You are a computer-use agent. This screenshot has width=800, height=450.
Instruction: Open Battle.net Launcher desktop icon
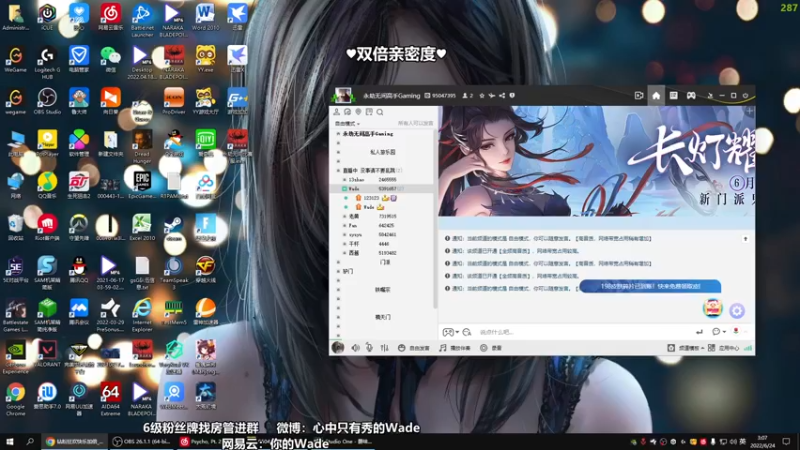(x=142, y=20)
